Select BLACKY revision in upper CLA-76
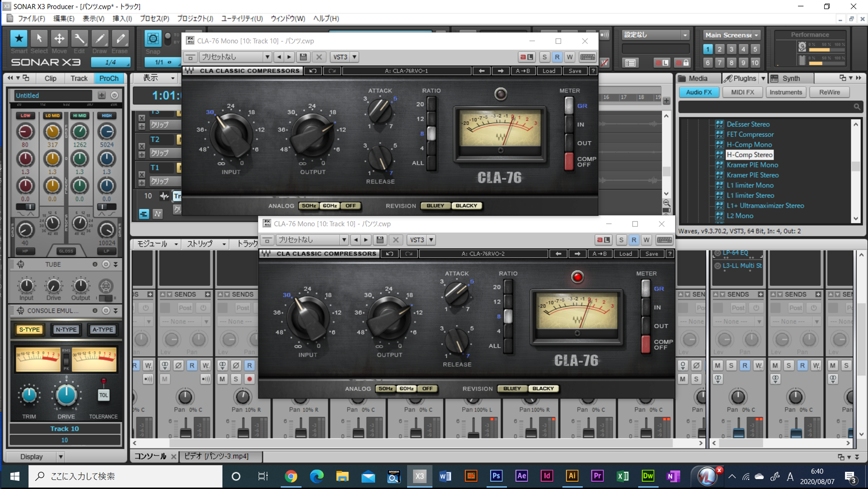 [466, 206]
